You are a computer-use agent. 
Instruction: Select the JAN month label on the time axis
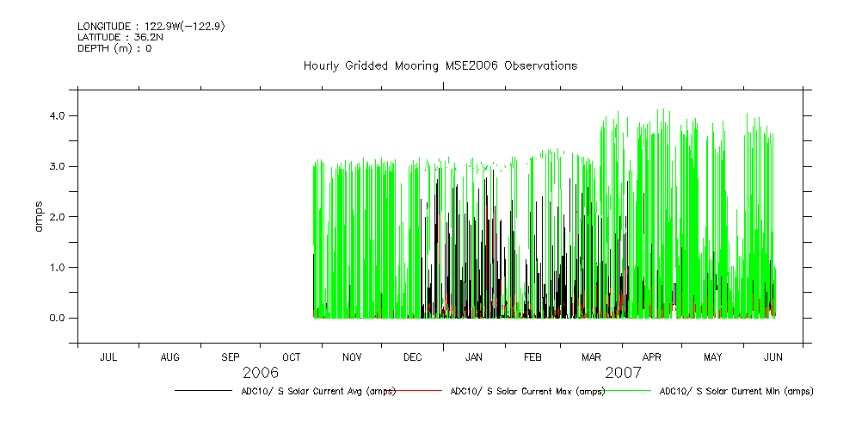474,356
